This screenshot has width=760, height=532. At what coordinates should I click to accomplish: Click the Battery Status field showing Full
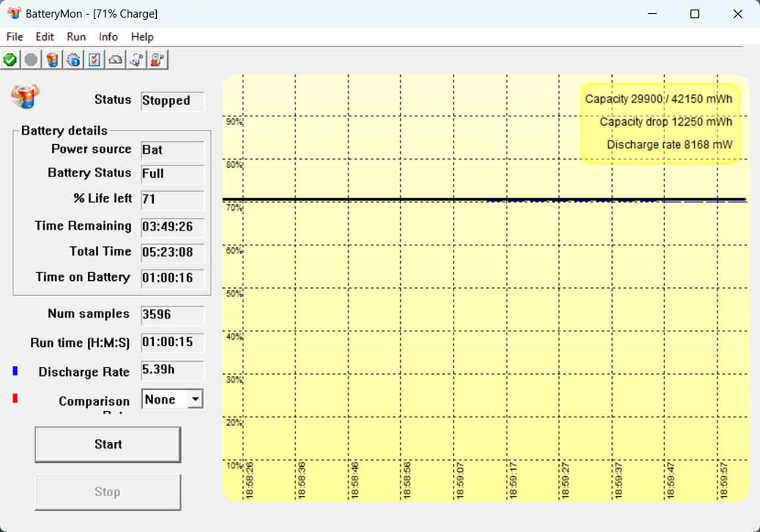pos(172,175)
